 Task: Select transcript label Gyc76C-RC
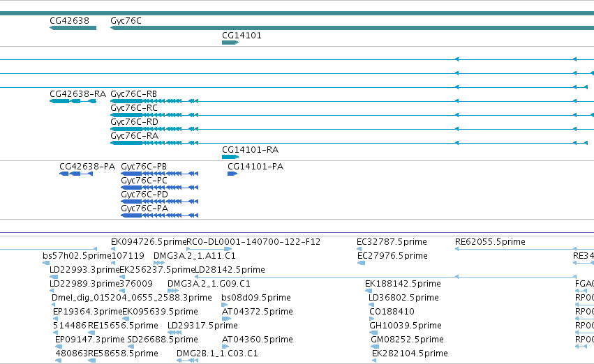coord(134,108)
